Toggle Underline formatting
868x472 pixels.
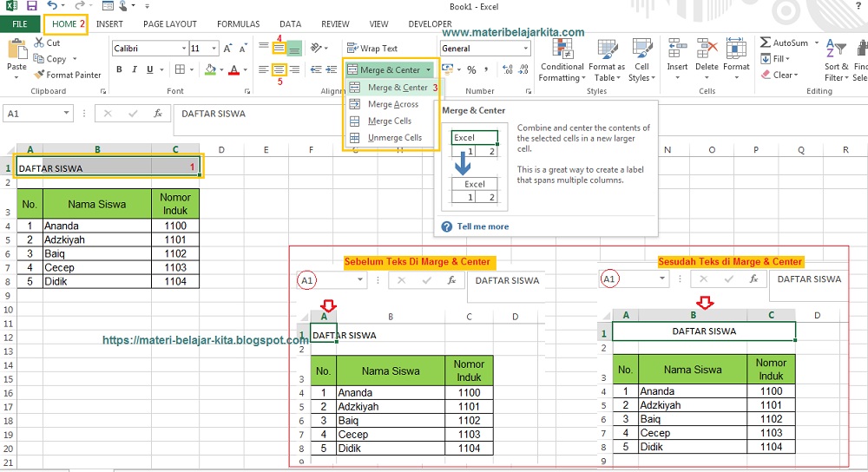point(149,69)
